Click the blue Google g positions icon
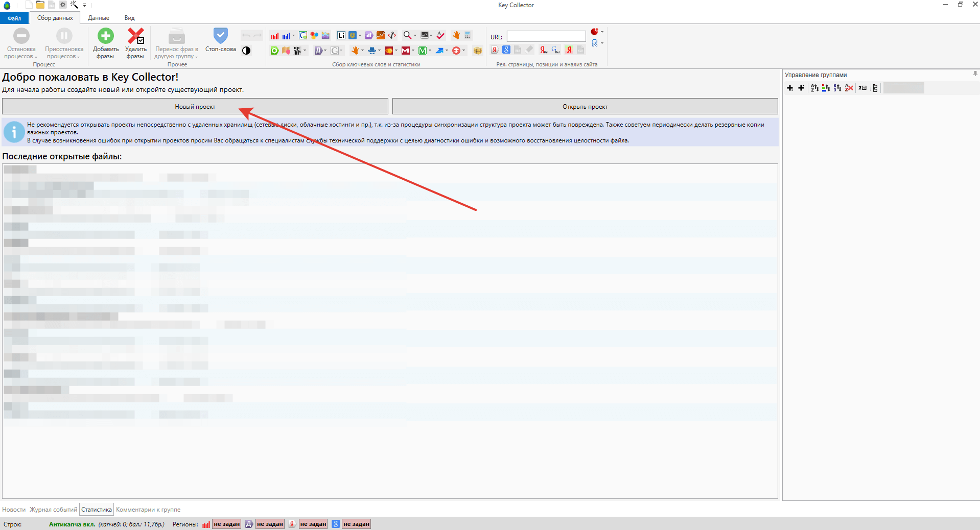 [x=506, y=50]
